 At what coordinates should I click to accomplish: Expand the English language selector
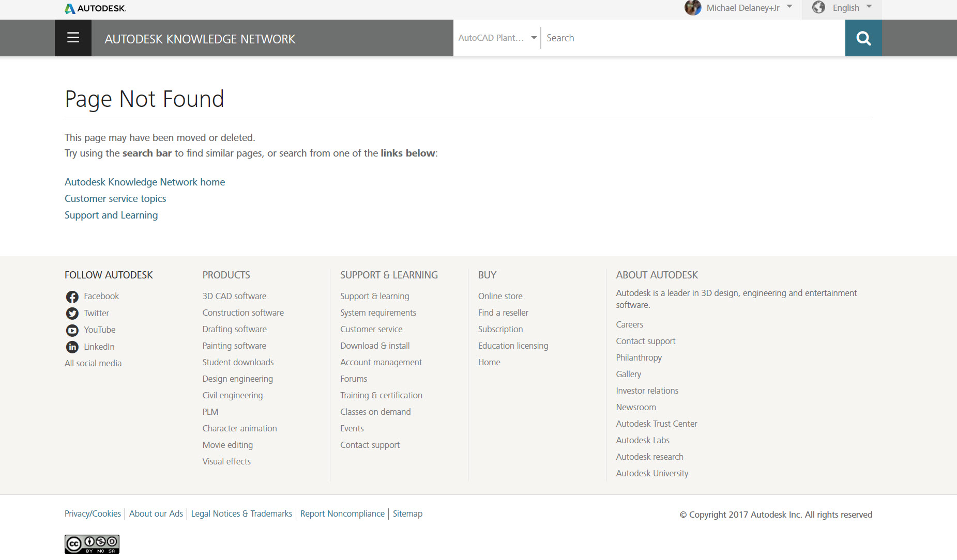pyautogui.click(x=869, y=7)
